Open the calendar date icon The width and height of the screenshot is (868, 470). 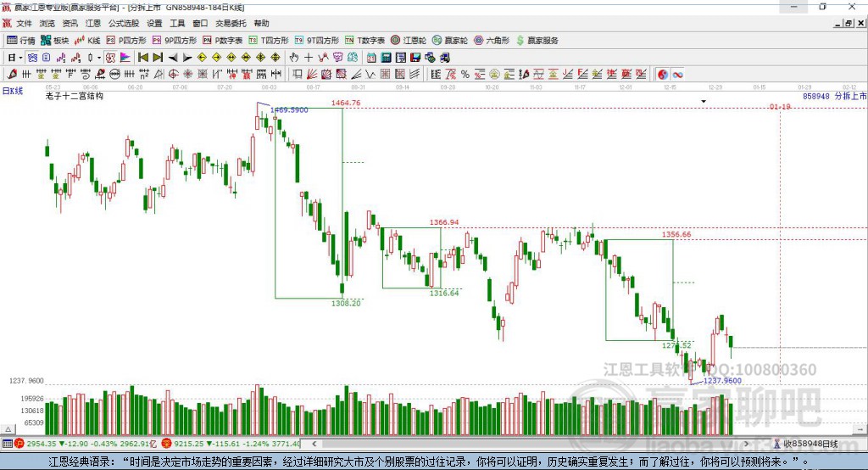(371, 58)
